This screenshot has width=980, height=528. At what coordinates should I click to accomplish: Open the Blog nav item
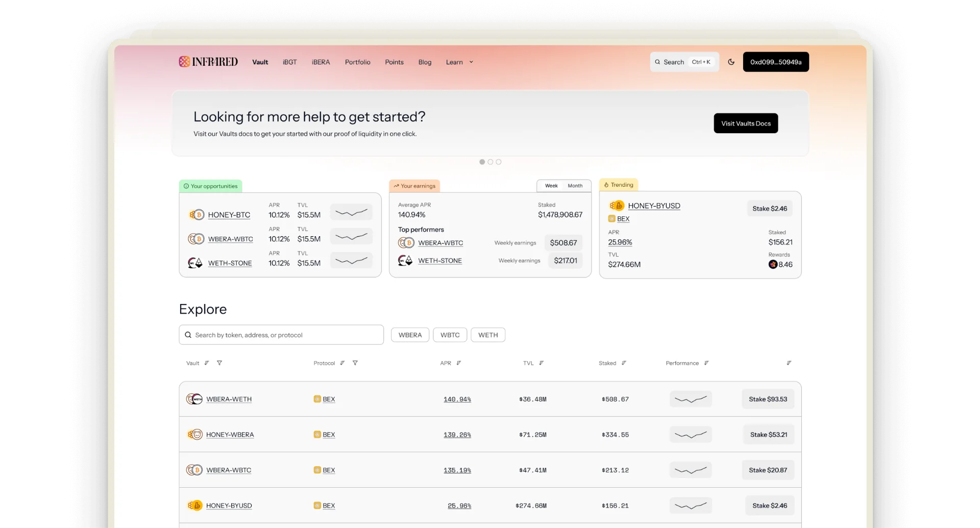click(x=425, y=62)
